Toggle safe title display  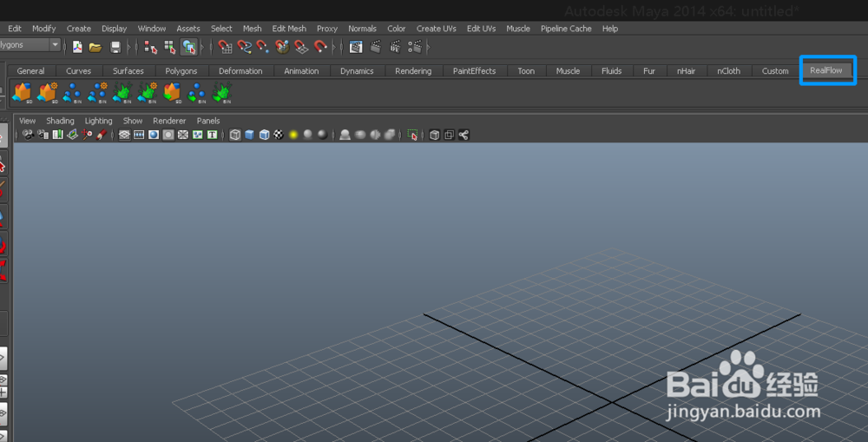(212, 135)
